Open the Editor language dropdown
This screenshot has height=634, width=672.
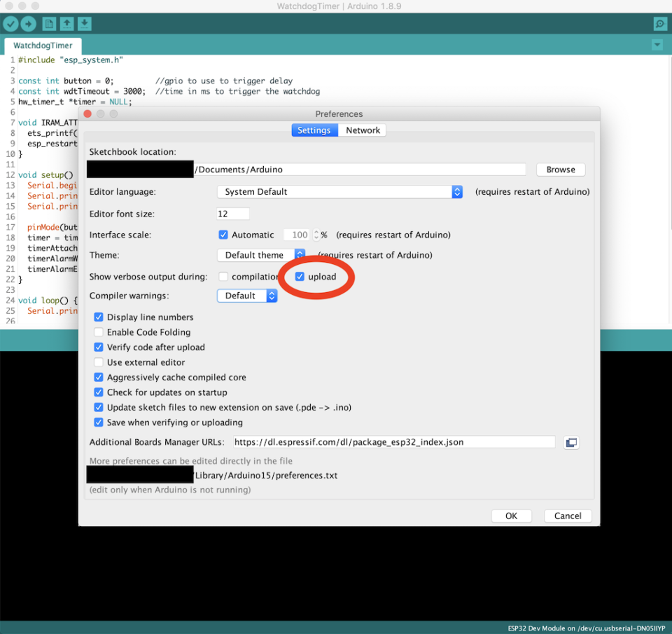click(x=456, y=191)
